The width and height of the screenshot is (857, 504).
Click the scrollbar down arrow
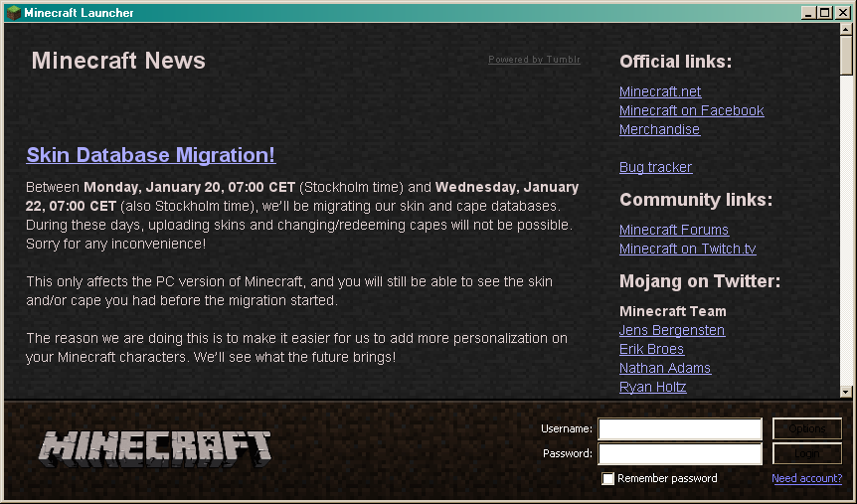845,392
